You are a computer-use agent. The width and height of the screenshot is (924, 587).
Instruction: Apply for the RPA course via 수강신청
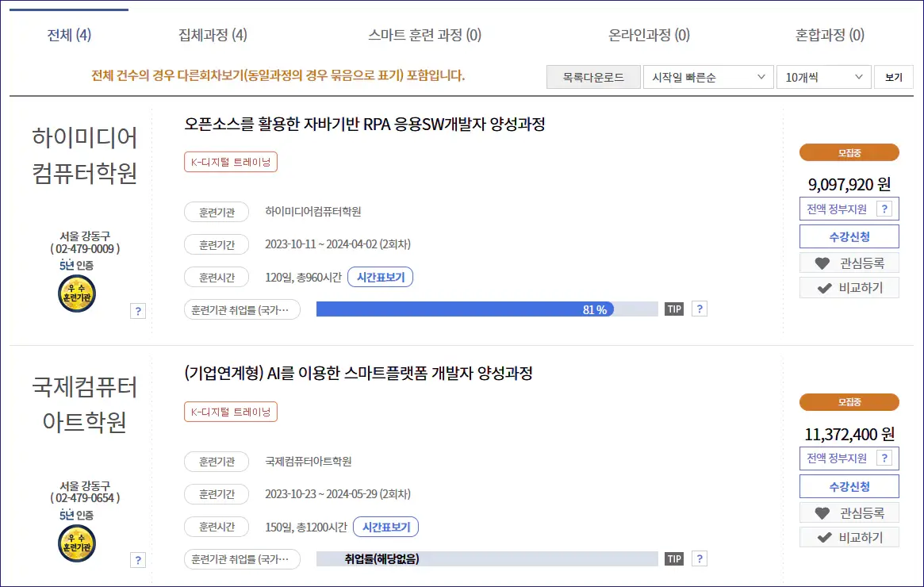(x=849, y=236)
